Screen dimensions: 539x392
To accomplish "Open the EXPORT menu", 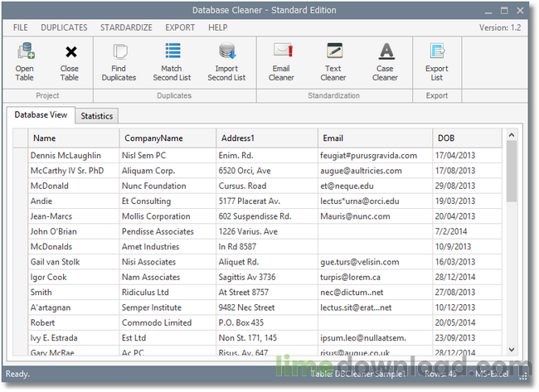I will pos(180,27).
